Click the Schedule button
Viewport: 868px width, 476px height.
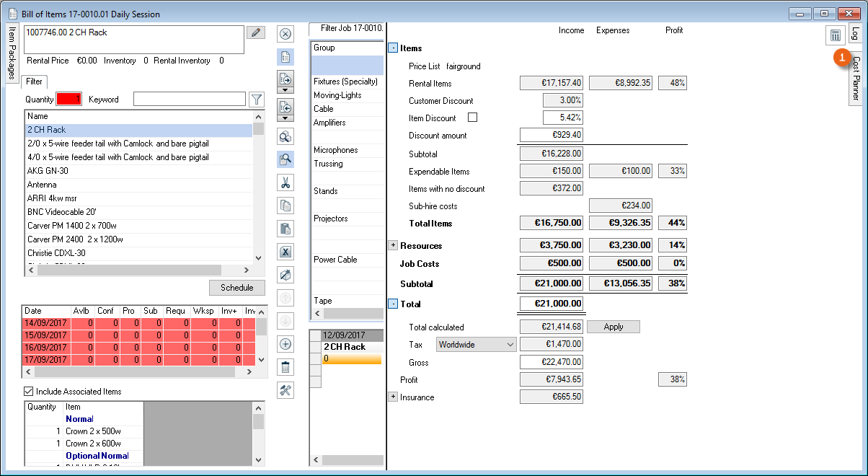[x=236, y=288]
